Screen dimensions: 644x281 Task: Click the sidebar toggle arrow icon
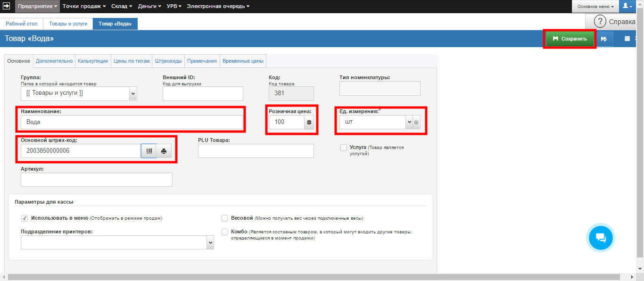7,6
